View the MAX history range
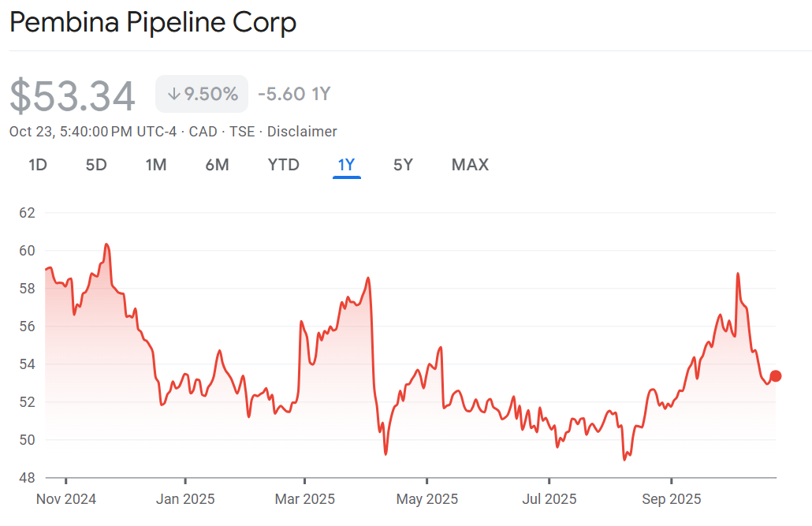The width and height of the screenshot is (812, 526). [x=470, y=165]
